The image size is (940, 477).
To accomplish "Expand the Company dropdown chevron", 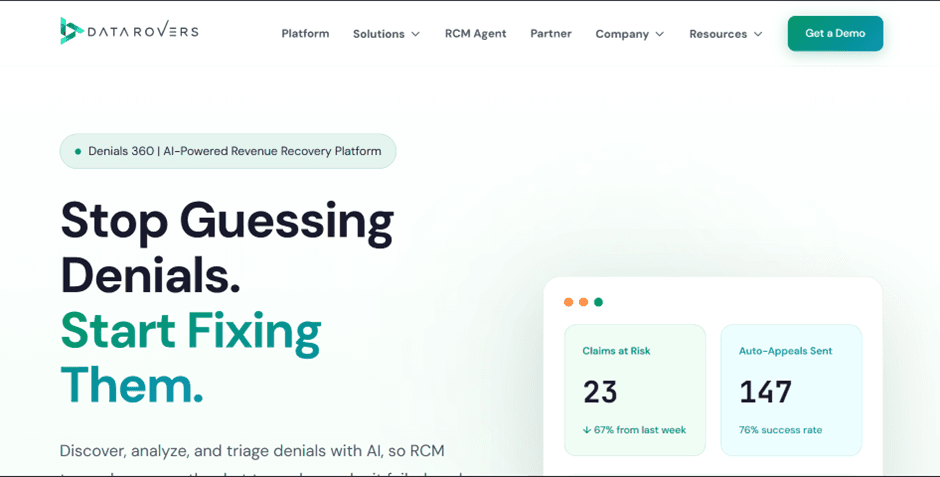I will point(660,34).
